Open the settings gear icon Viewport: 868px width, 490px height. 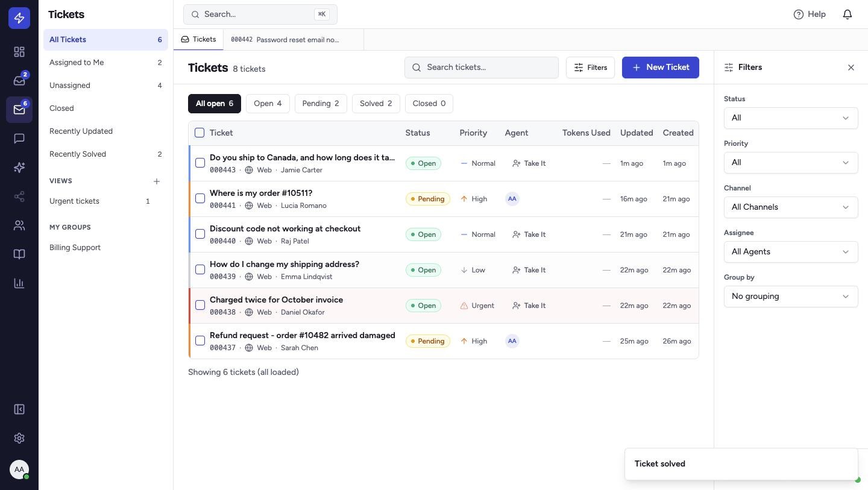coord(19,438)
